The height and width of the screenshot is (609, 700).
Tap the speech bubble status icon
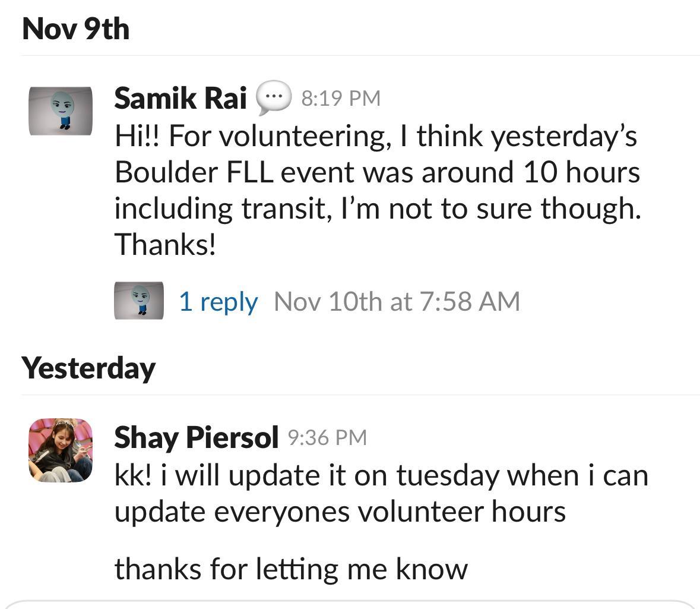point(274,97)
